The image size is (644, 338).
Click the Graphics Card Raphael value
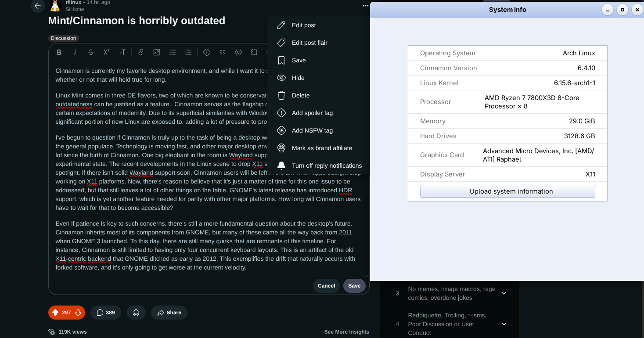point(538,155)
